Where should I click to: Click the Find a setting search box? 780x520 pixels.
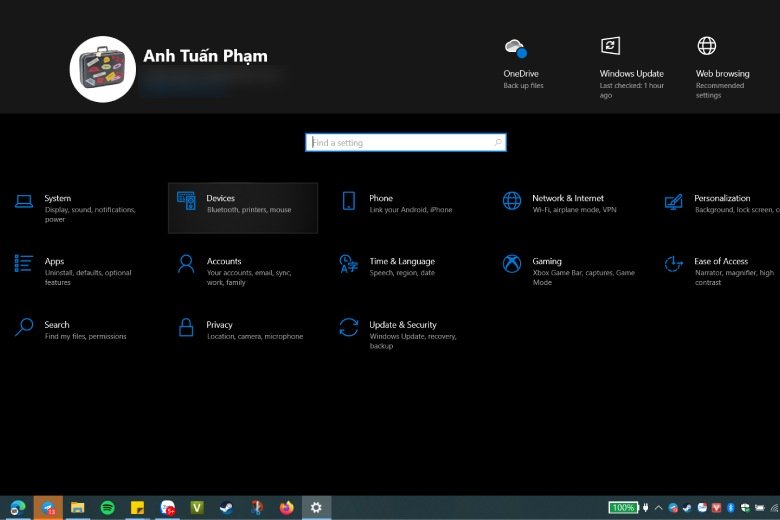405,143
